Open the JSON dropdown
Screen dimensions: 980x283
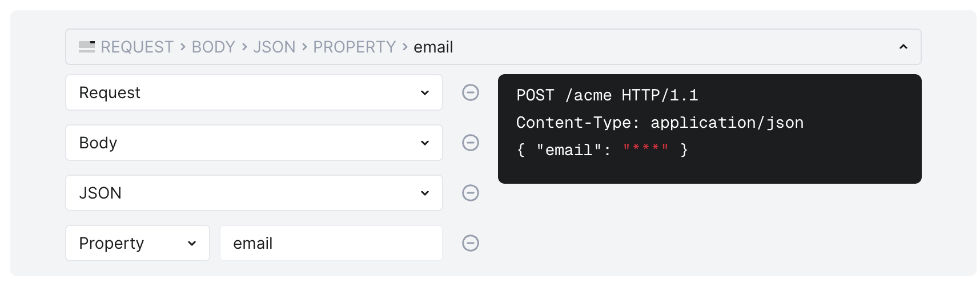[254, 193]
